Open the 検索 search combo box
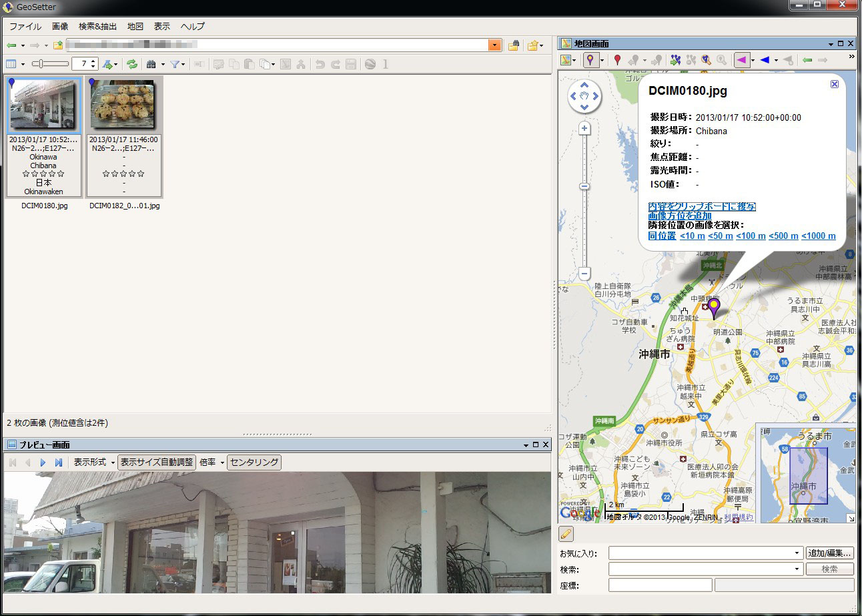 [x=705, y=569]
